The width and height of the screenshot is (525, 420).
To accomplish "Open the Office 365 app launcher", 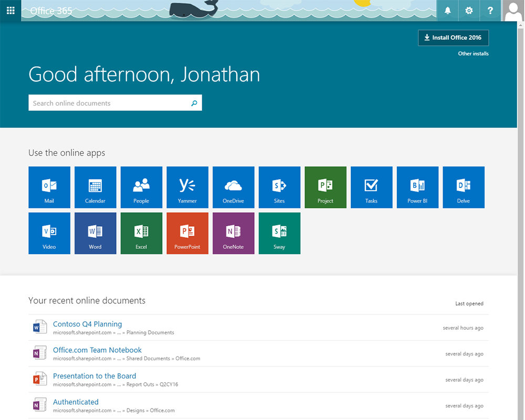I will (x=10, y=10).
